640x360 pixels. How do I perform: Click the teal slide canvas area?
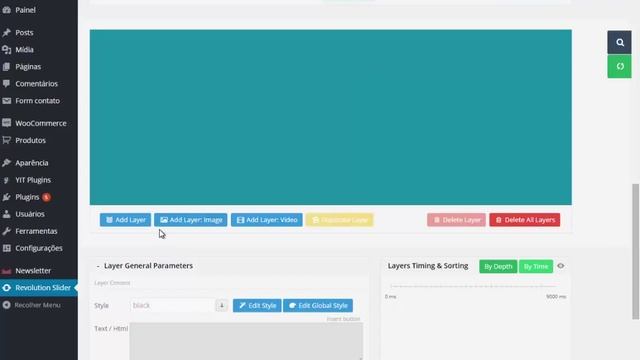pyautogui.click(x=331, y=117)
